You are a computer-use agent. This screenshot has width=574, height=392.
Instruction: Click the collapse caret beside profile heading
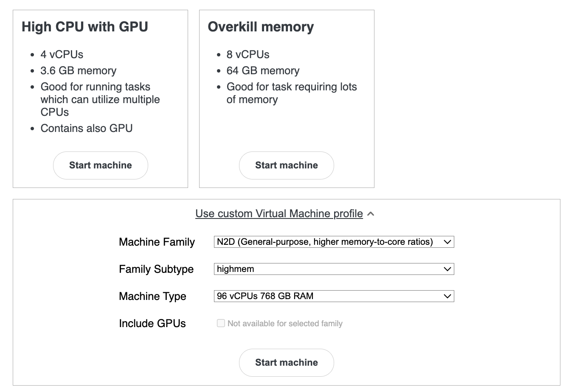click(x=370, y=214)
